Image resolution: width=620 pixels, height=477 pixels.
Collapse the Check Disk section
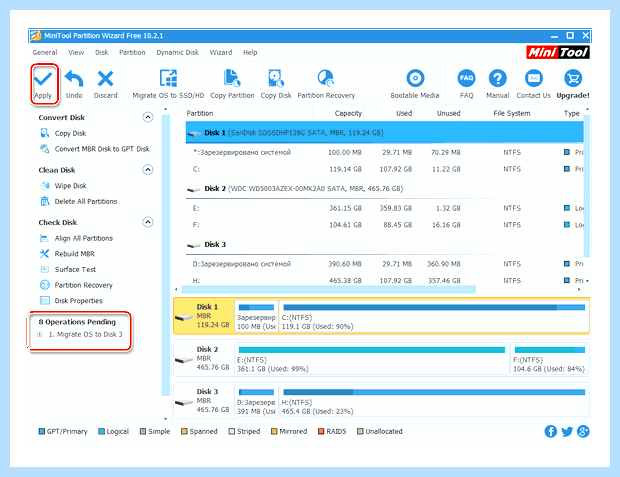tap(147, 222)
